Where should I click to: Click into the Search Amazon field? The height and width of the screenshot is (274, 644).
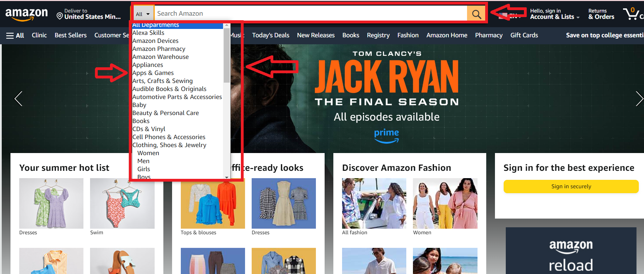pyautogui.click(x=311, y=14)
